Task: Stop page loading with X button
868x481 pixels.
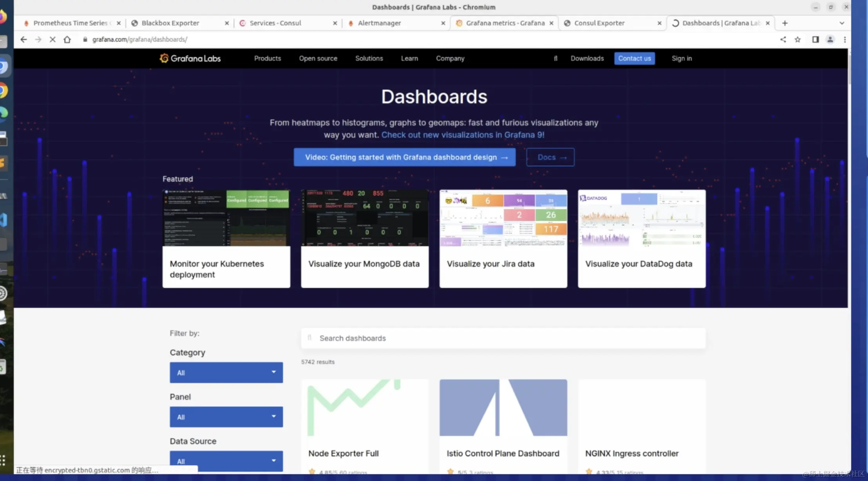Action: tap(52, 40)
